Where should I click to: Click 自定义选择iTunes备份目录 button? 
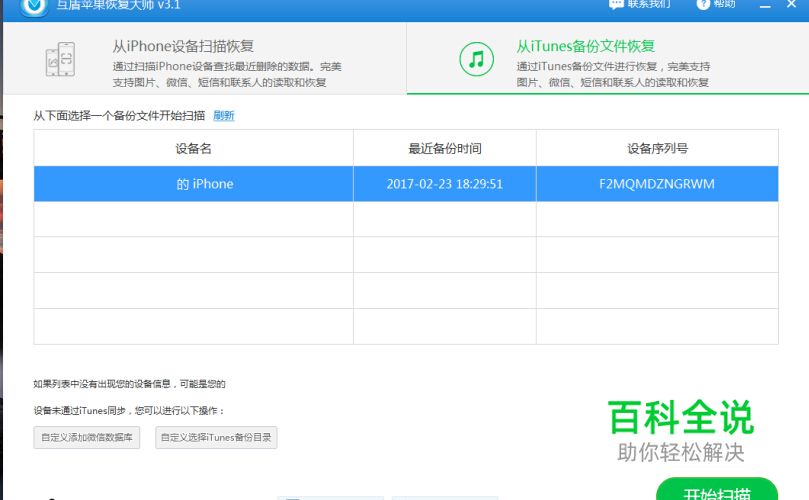(216, 438)
